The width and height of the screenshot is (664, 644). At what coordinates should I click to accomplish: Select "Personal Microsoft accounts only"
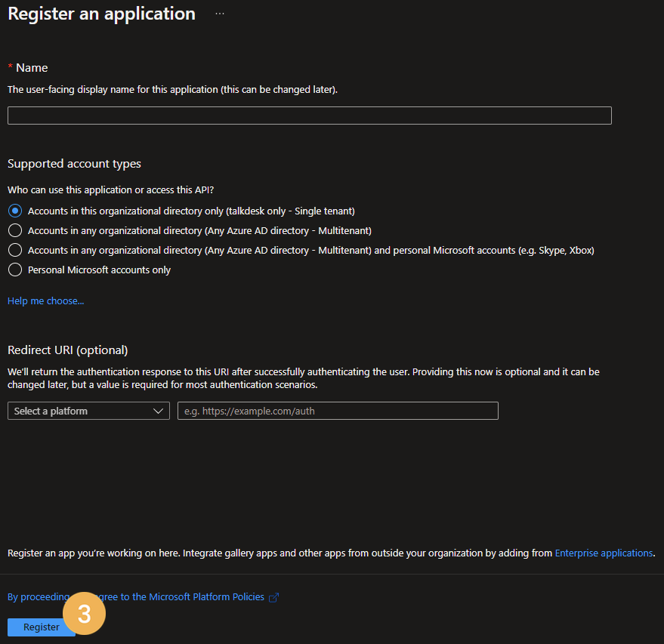click(x=14, y=269)
